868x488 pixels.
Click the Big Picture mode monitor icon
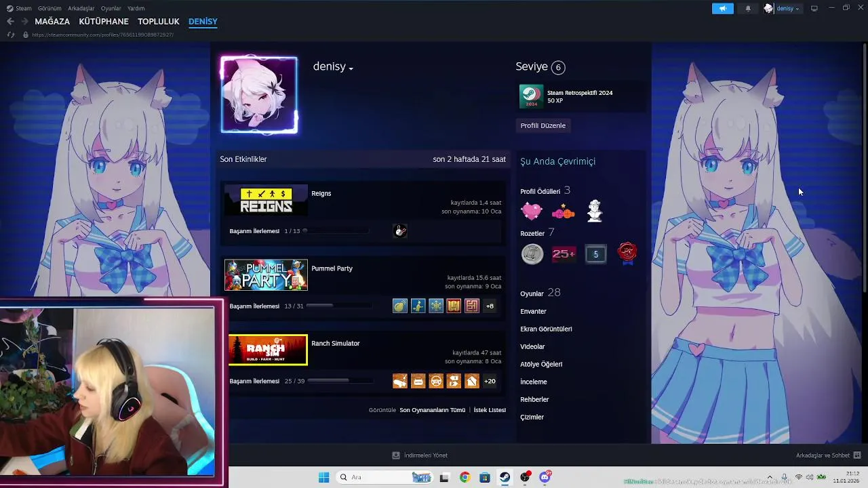click(814, 8)
